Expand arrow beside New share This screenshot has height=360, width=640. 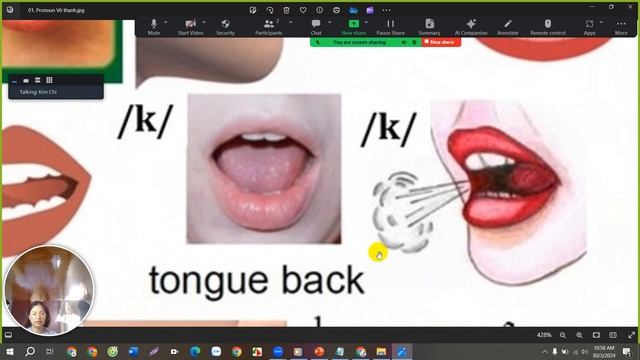(367, 22)
